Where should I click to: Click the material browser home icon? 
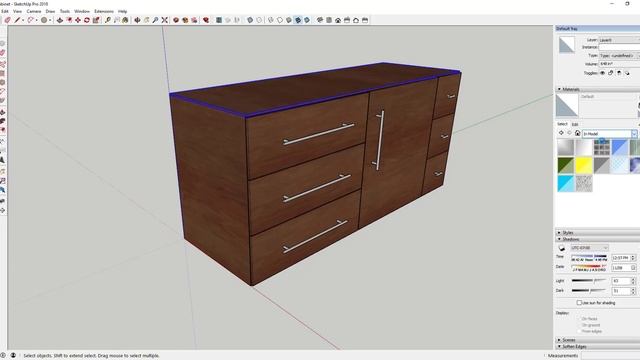577,133
